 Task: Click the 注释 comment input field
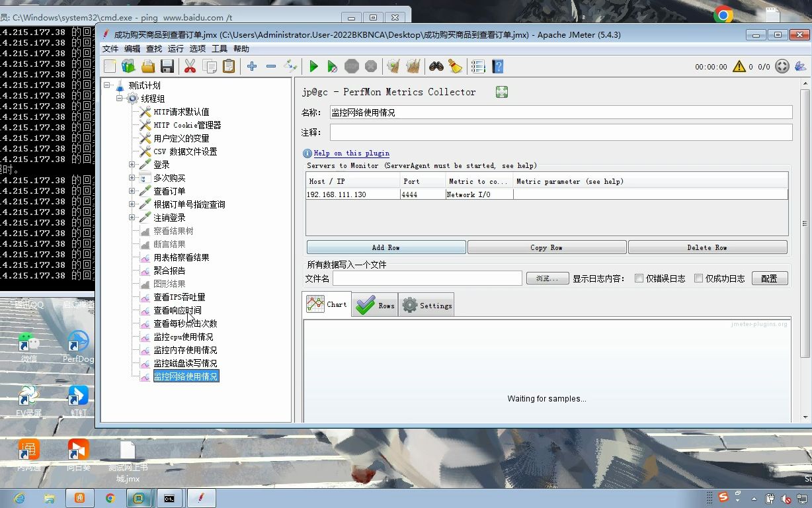click(561, 132)
